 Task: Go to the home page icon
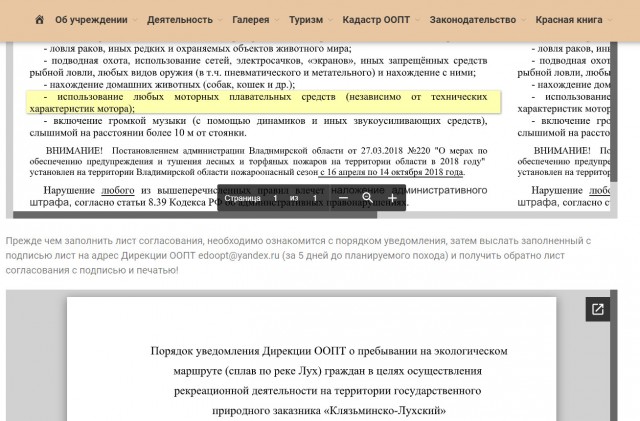(39, 20)
